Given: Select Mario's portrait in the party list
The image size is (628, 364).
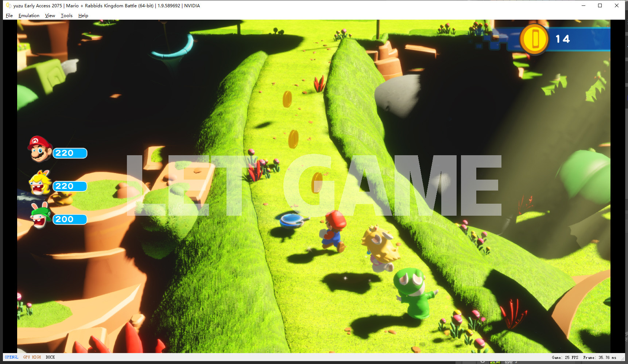Looking at the screenshot, I should (40, 149).
